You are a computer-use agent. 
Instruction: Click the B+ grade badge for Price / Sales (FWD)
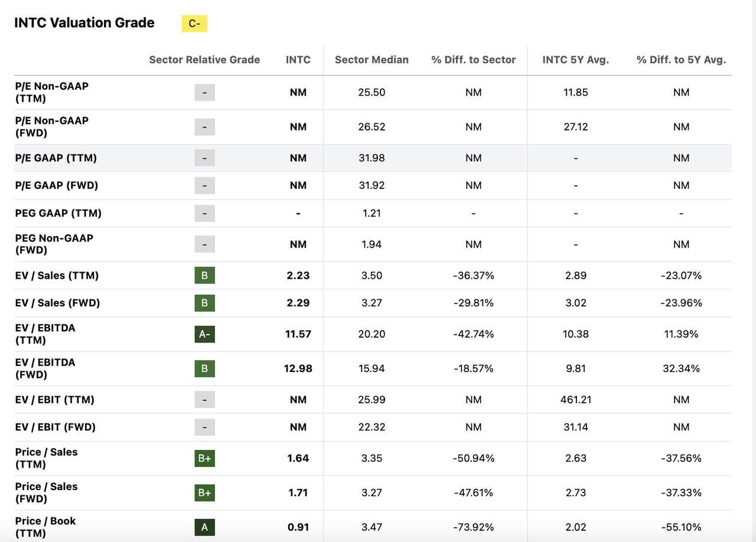tap(204, 493)
